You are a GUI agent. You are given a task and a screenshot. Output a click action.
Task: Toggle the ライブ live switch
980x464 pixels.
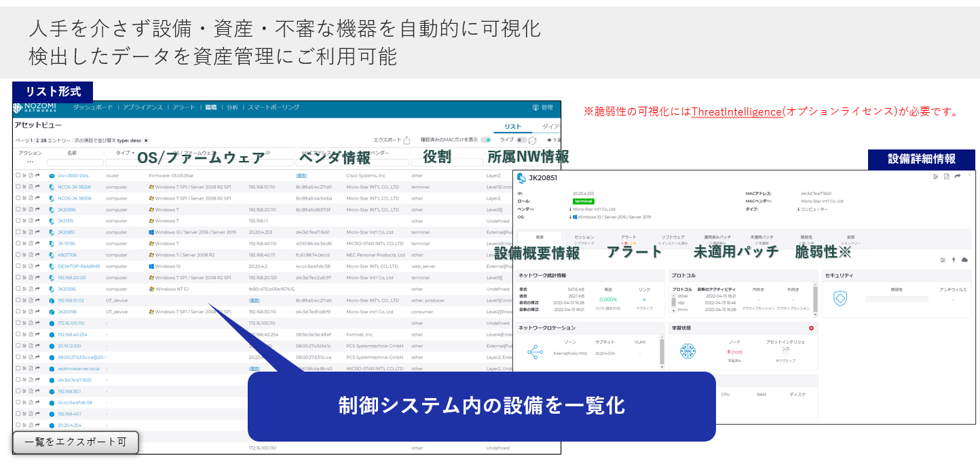pos(521,140)
